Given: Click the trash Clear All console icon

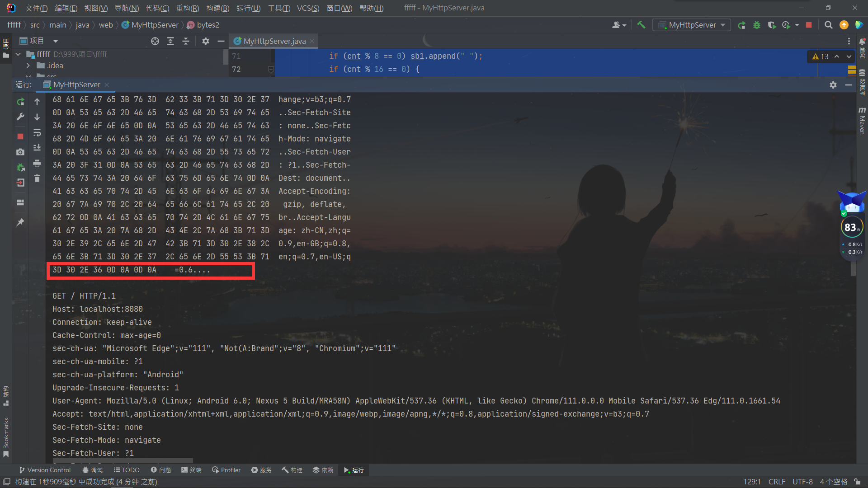Looking at the screenshot, I should pos(37,178).
